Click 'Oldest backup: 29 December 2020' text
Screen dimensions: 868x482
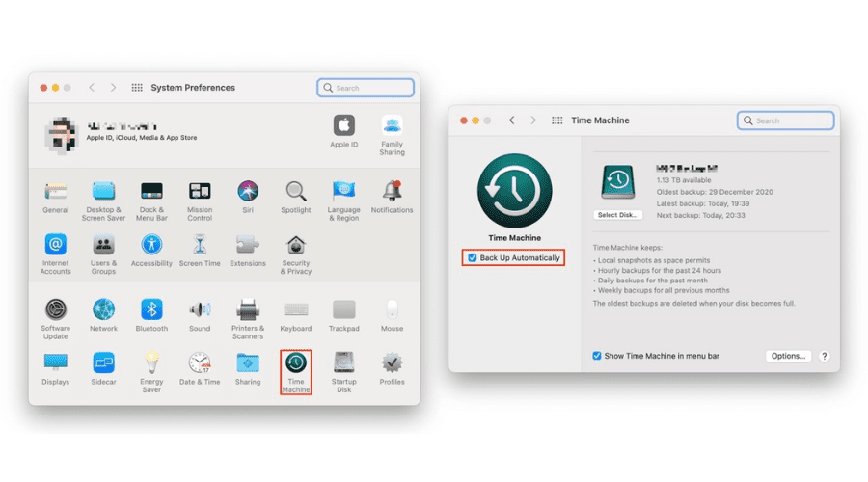(715, 192)
